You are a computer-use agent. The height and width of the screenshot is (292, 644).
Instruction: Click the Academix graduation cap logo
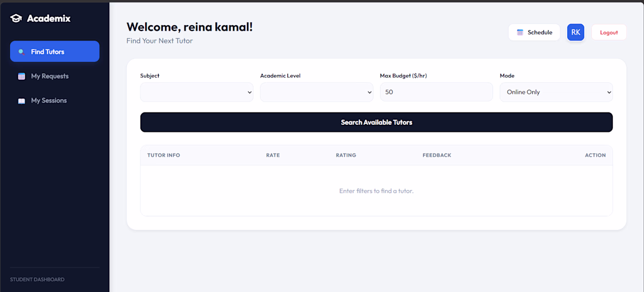click(16, 19)
